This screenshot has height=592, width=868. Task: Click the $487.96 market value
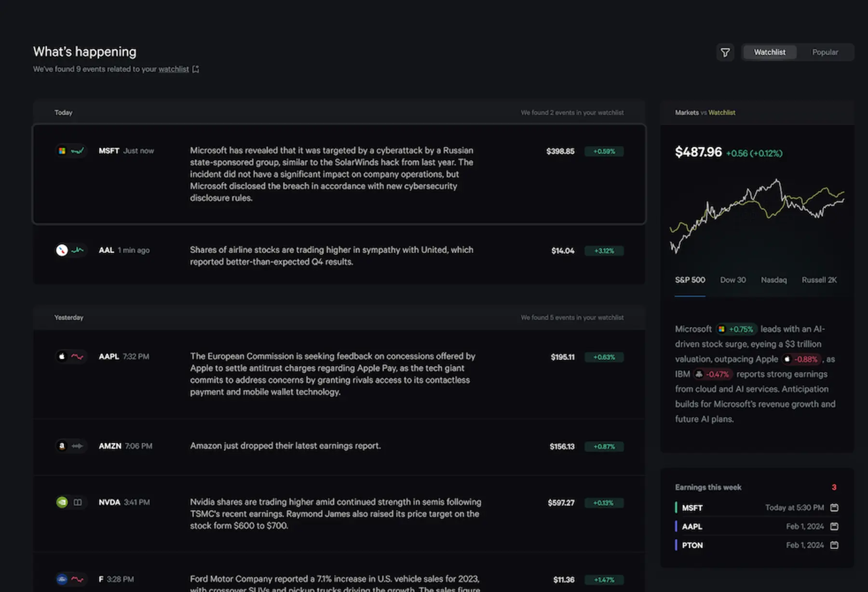(x=698, y=152)
